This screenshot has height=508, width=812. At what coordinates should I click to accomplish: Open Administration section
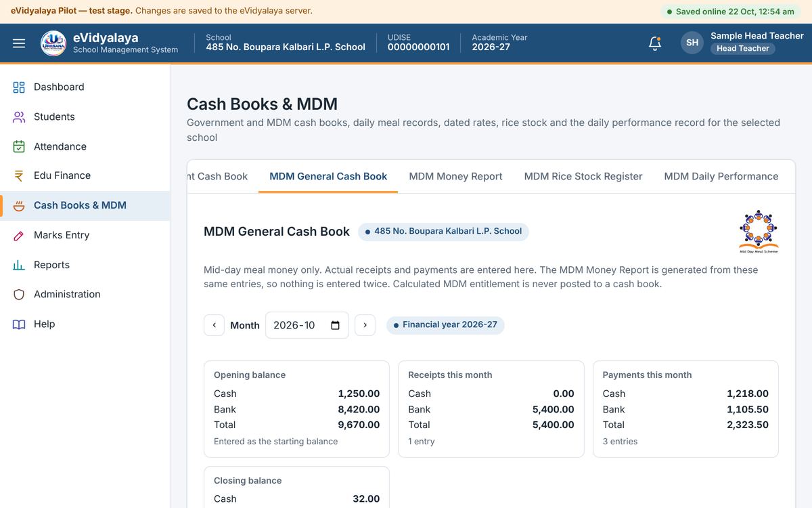(x=85, y=294)
